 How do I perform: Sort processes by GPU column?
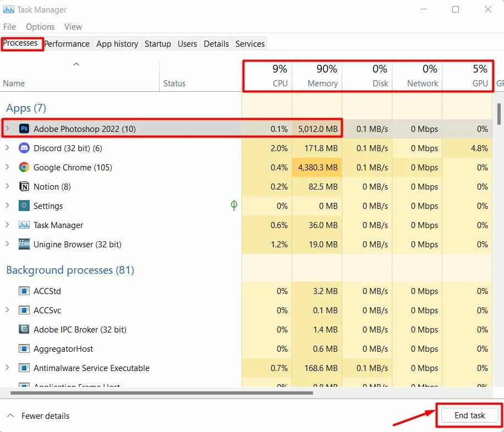pos(467,76)
